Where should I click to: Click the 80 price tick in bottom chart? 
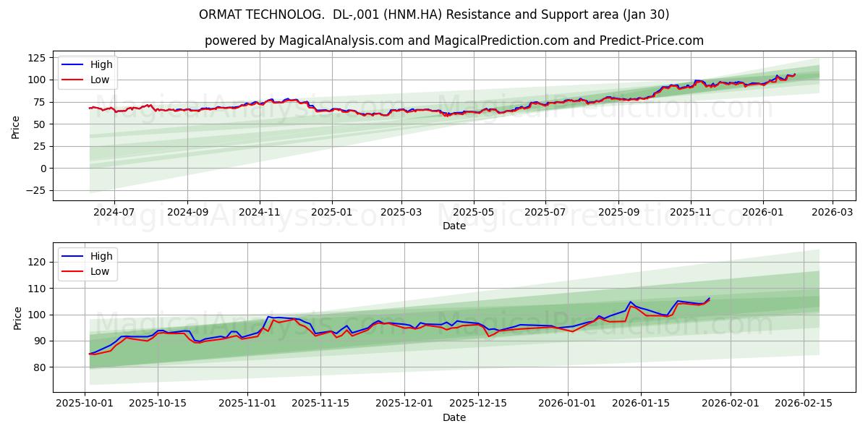40,367
